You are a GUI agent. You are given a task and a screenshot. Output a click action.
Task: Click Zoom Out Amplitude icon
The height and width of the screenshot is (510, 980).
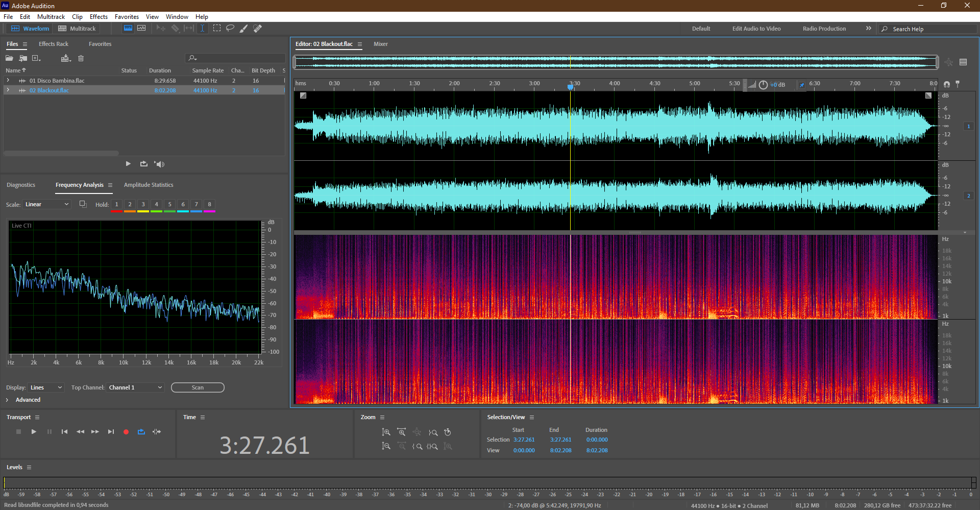(x=386, y=446)
